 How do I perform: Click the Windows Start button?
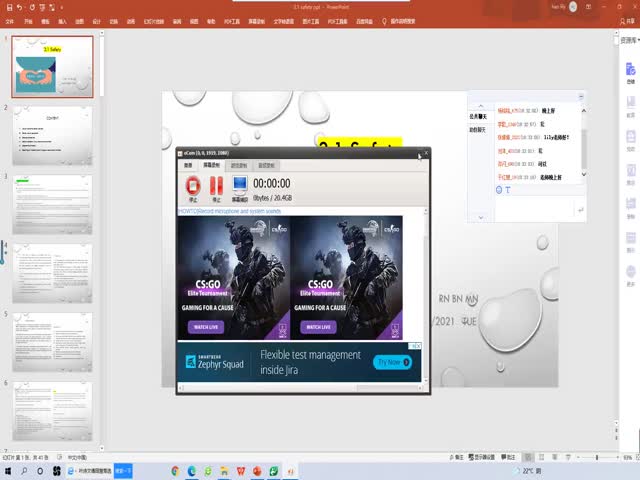(9, 470)
